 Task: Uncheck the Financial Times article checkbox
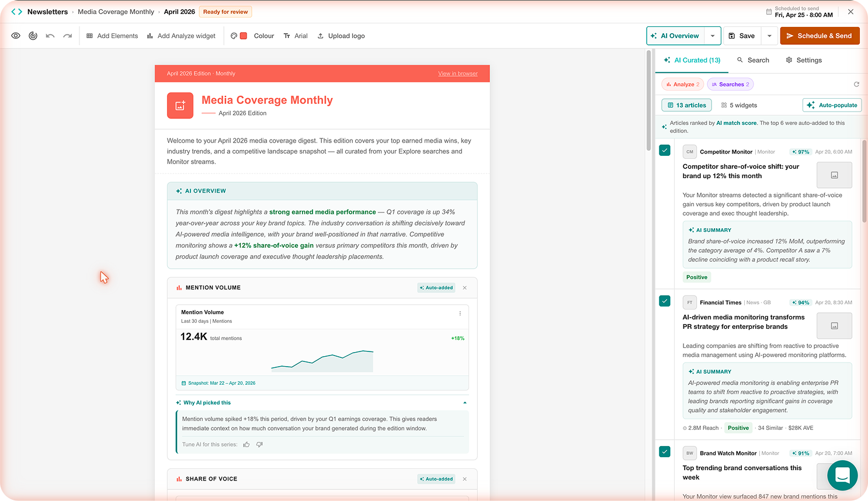[665, 301]
